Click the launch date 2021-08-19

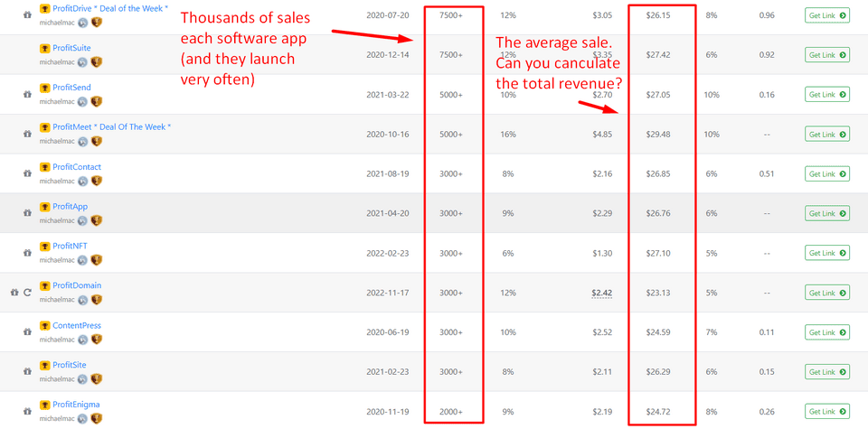click(388, 173)
